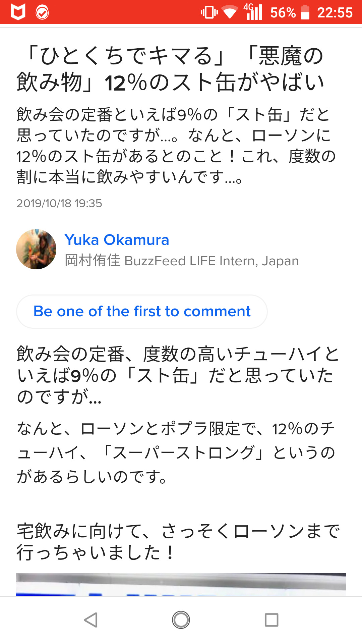Tap "Be one of the first to comment"
Screen dimensions: 362x644
(142, 312)
